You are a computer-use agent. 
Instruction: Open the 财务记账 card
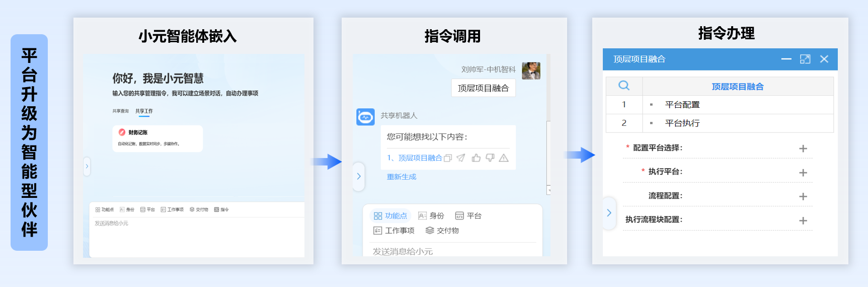click(x=157, y=138)
